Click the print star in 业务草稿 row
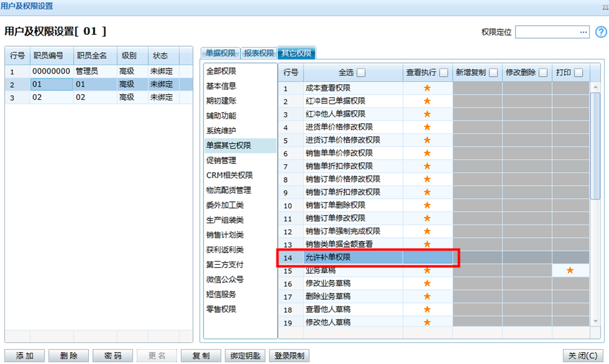The width and height of the screenshot is (609, 364). 570,271
